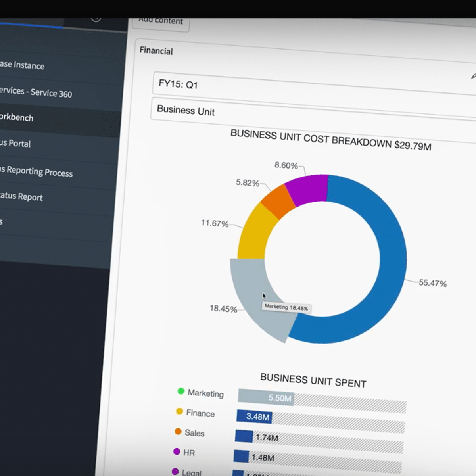
Task: Click the green Marketing legend dot
Action: coord(181,391)
